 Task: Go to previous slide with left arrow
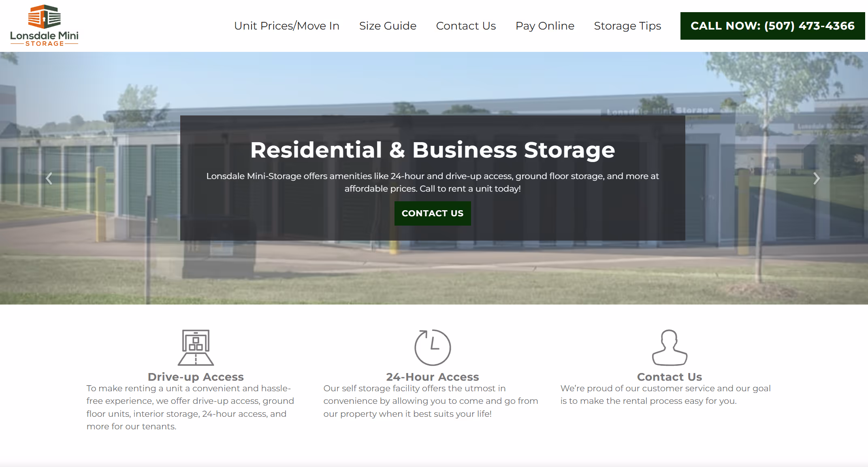tap(49, 178)
